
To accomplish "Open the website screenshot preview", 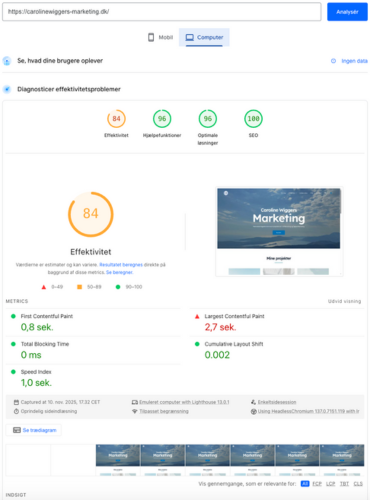I will (x=279, y=232).
